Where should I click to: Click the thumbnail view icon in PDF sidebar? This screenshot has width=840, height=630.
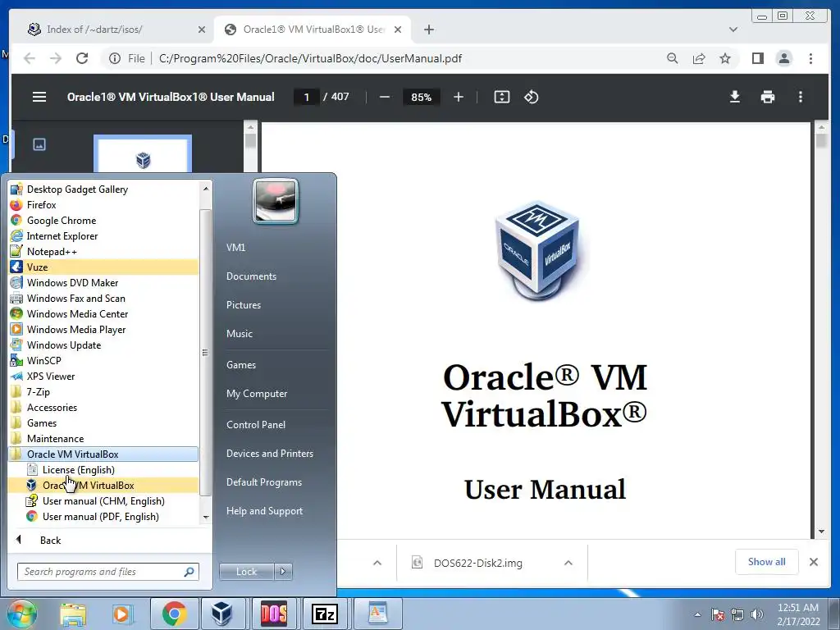pyautogui.click(x=39, y=144)
